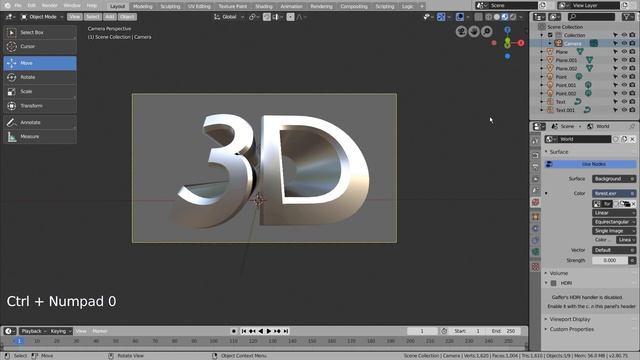Image resolution: width=640 pixels, height=360 pixels.
Task: Toggle the HDRI panel checkbox
Action: click(x=553, y=283)
